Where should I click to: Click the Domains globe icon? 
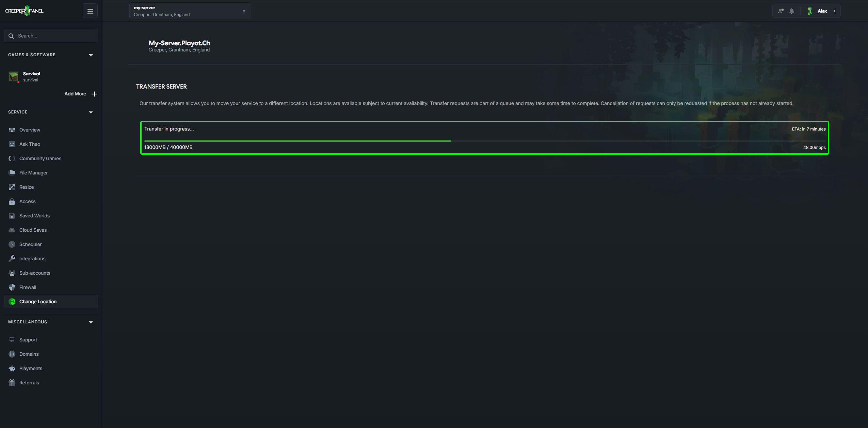[x=12, y=354]
